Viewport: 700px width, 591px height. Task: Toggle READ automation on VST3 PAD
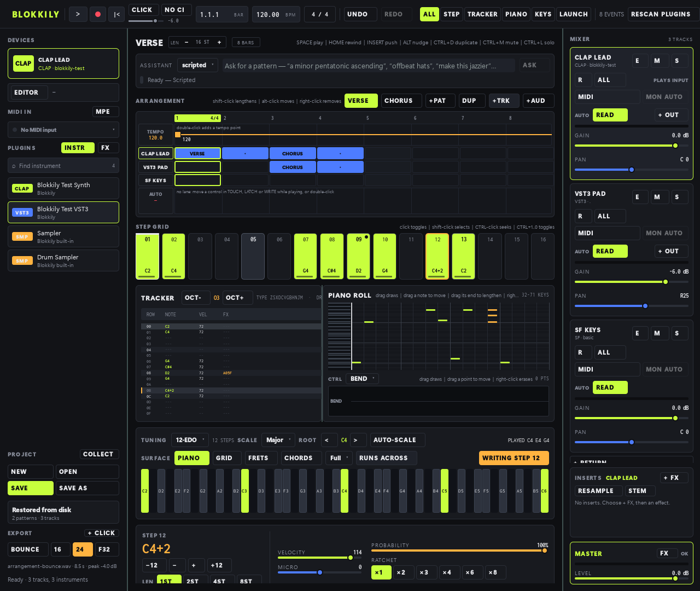610,251
